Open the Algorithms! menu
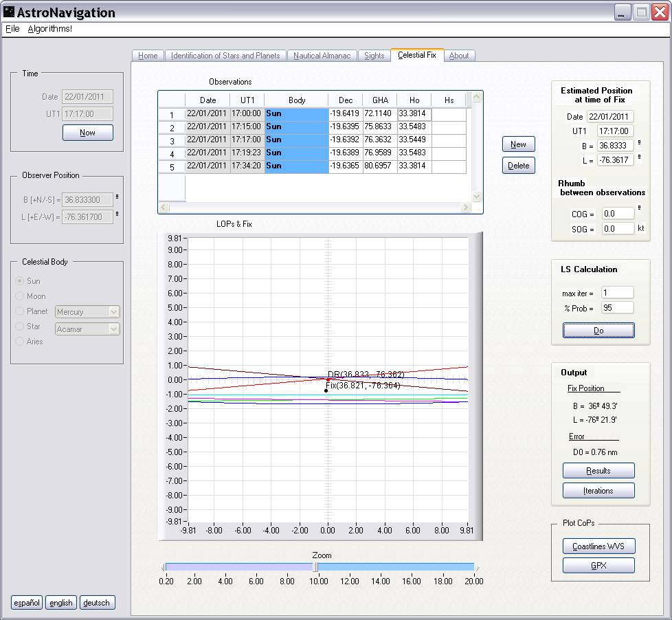672x620 pixels. tap(49, 29)
